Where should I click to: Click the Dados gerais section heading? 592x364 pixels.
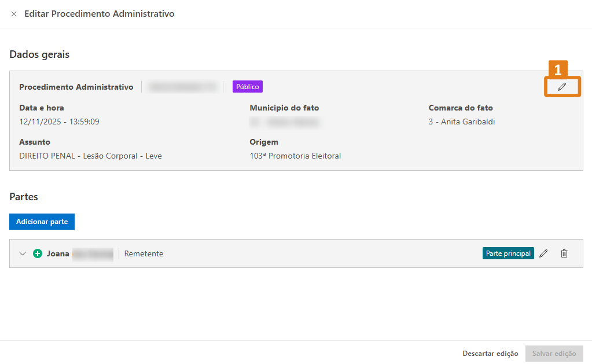[39, 54]
